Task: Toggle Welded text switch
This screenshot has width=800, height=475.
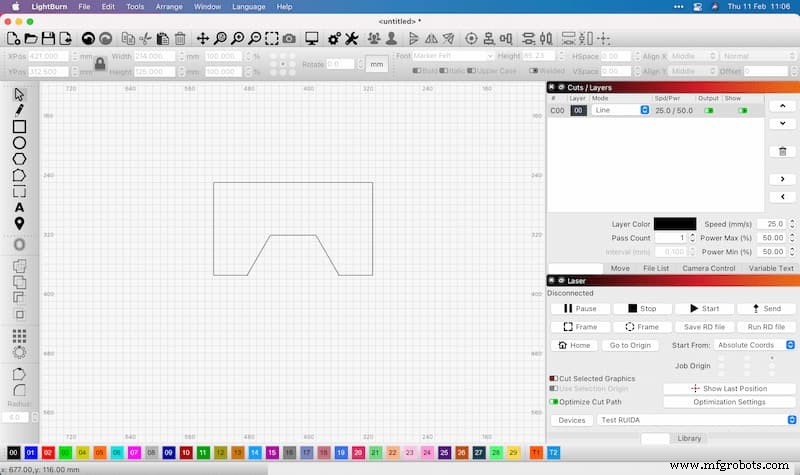Action: tap(533, 70)
